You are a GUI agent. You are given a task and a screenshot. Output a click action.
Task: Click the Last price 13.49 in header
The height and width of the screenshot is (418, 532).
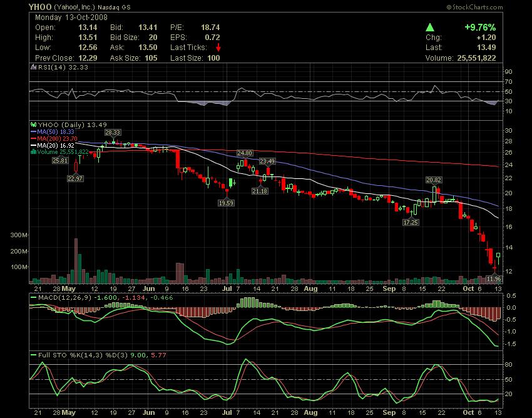point(486,48)
